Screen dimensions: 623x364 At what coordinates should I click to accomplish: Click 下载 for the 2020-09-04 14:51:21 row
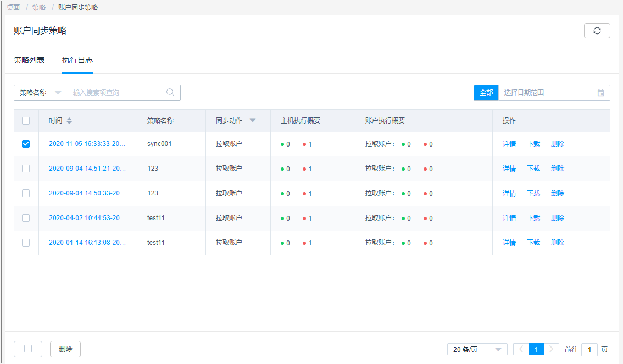(x=533, y=169)
